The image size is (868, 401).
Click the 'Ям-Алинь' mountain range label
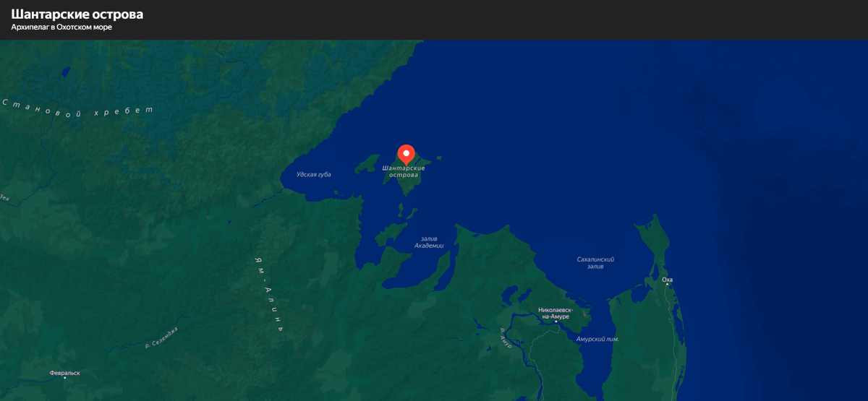(269, 293)
